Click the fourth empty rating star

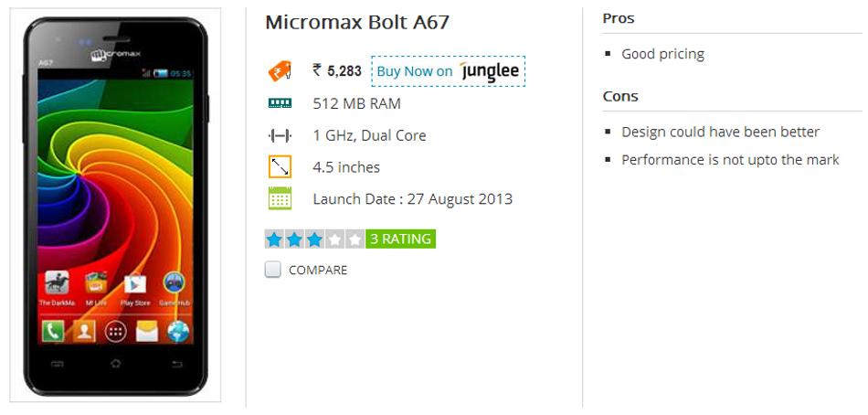(x=334, y=239)
